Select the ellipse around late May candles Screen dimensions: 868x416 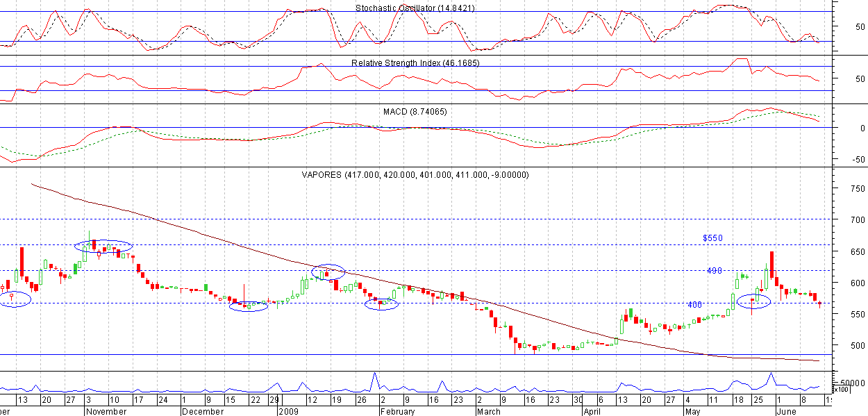pyautogui.click(x=754, y=301)
